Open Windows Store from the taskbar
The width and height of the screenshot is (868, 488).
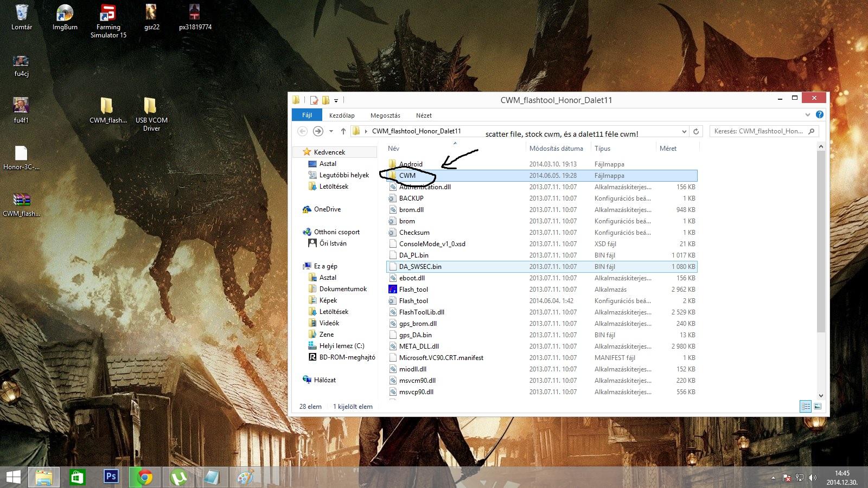coord(77,477)
